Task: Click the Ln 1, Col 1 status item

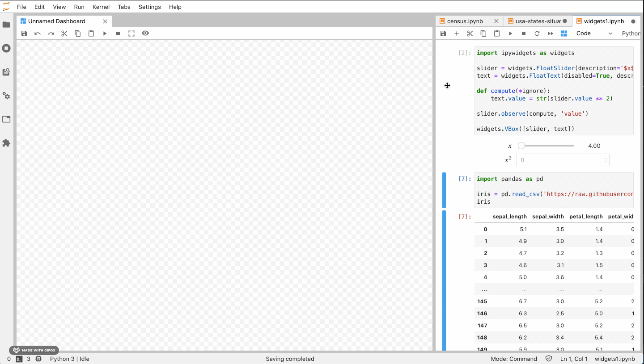Action: tap(574, 359)
